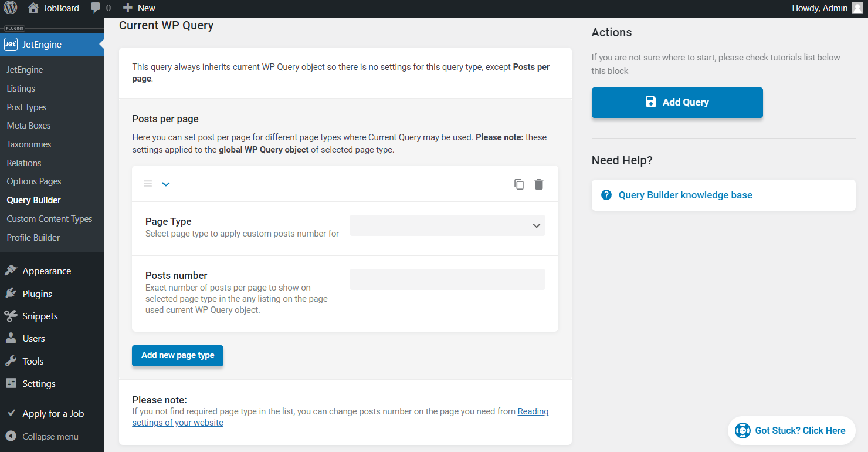868x452 pixels.
Task: Open Custom Content Types
Action: point(49,219)
